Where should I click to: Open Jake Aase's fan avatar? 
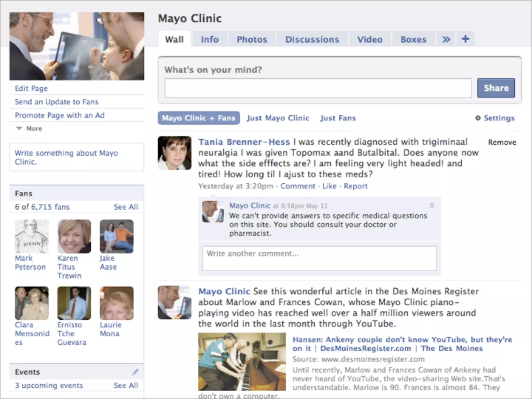[x=117, y=236]
